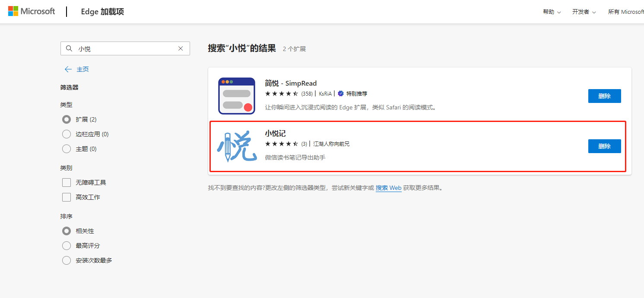Click the search magnifier icon

pos(69,49)
